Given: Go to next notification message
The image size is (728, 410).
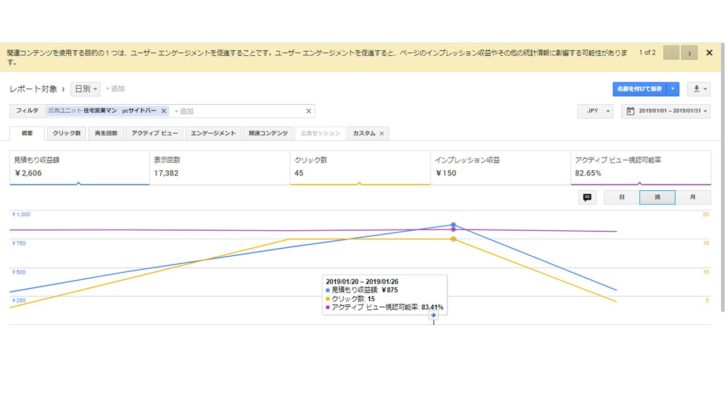Looking at the screenshot, I should (x=689, y=52).
